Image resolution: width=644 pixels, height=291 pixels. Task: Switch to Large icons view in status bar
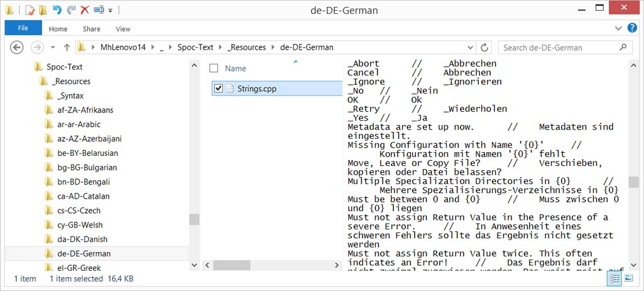[628, 278]
